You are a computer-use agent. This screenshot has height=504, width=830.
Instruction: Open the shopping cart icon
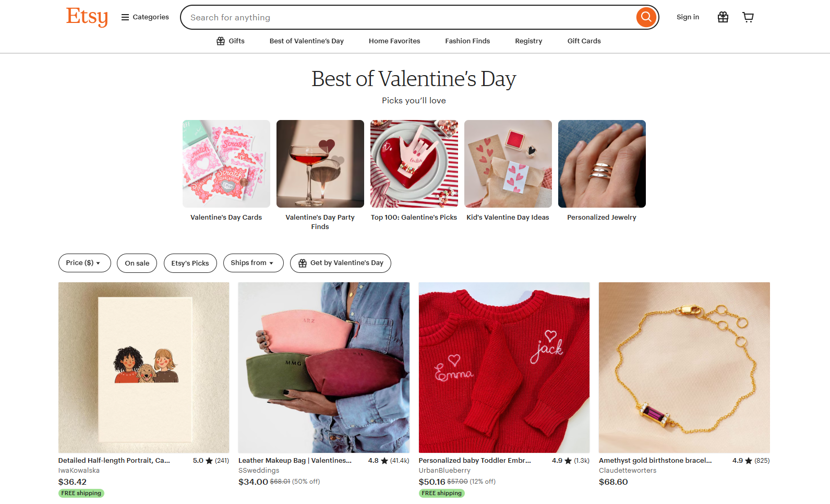748,17
